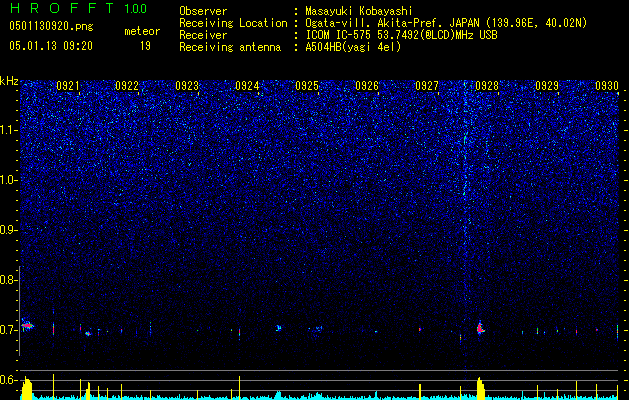Image resolution: width=629 pixels, height=400 pixels.
Task: Click the "Receiving antenna" label
Action: tap(230, 48)
